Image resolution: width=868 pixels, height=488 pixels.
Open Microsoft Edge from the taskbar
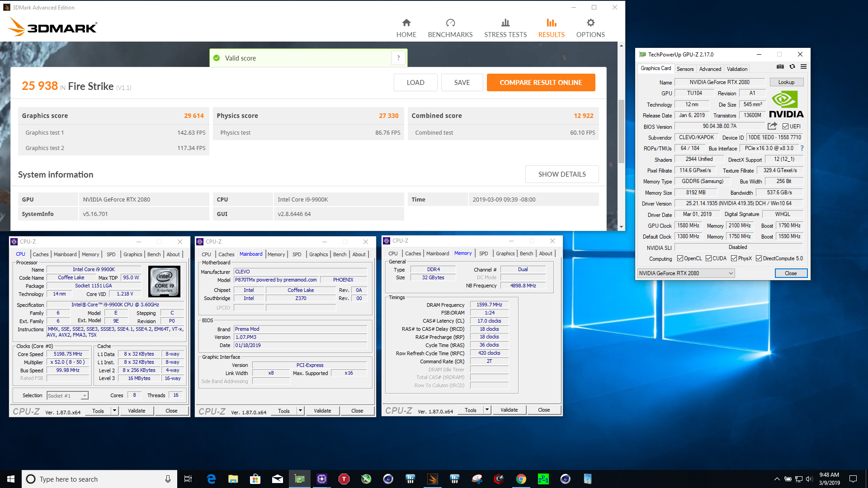(211, 479)
